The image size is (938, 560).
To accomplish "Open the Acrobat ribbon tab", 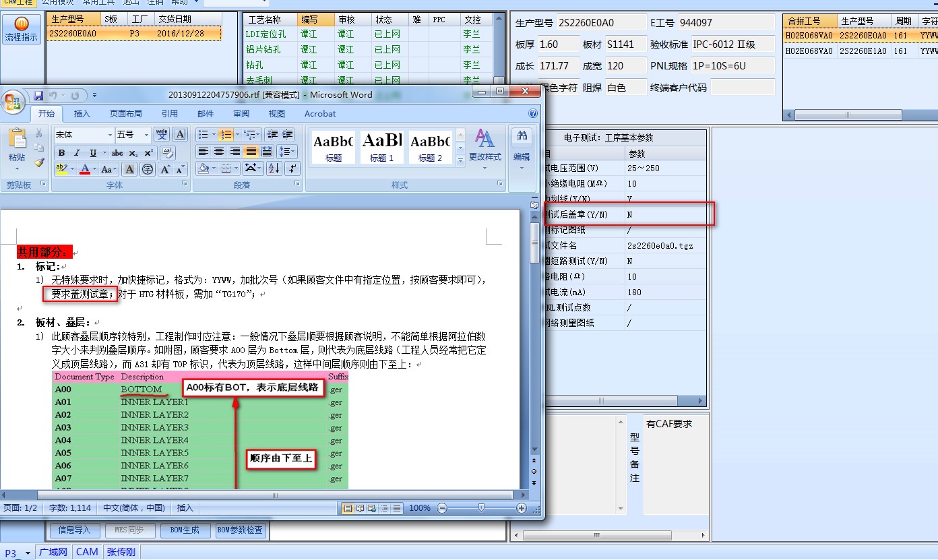I will coord(320,114).
